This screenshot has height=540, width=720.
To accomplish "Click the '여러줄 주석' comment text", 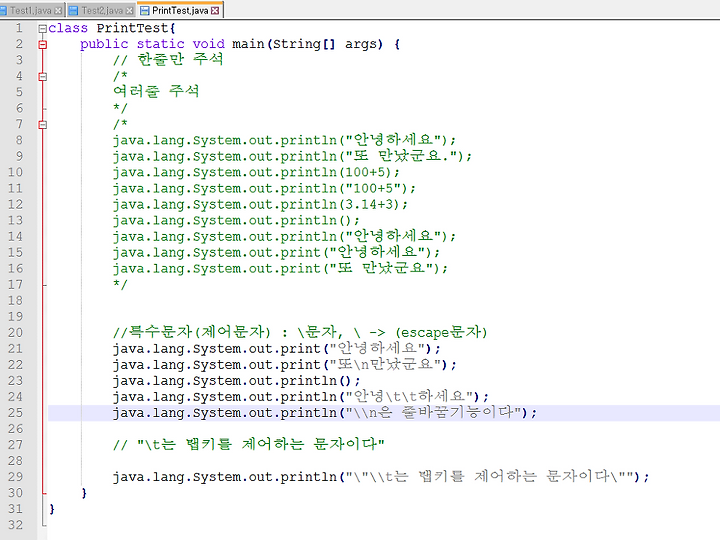I will coord(156,91).
